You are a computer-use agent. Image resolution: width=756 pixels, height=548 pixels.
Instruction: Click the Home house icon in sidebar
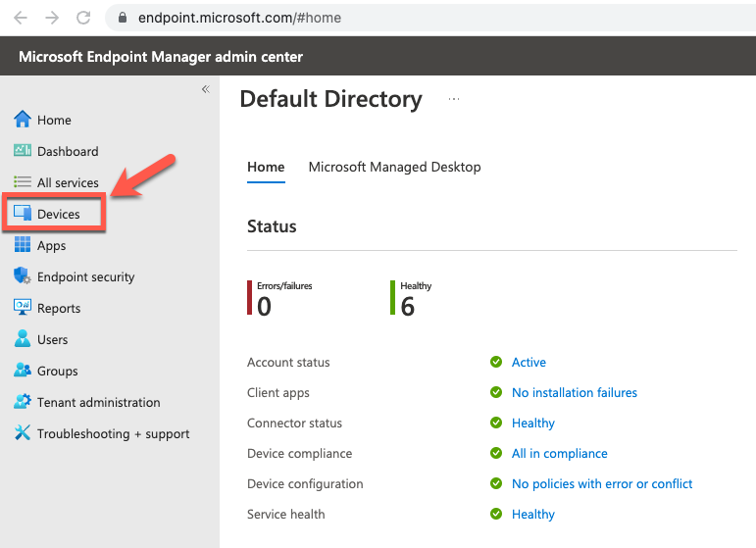click(23, 119)
